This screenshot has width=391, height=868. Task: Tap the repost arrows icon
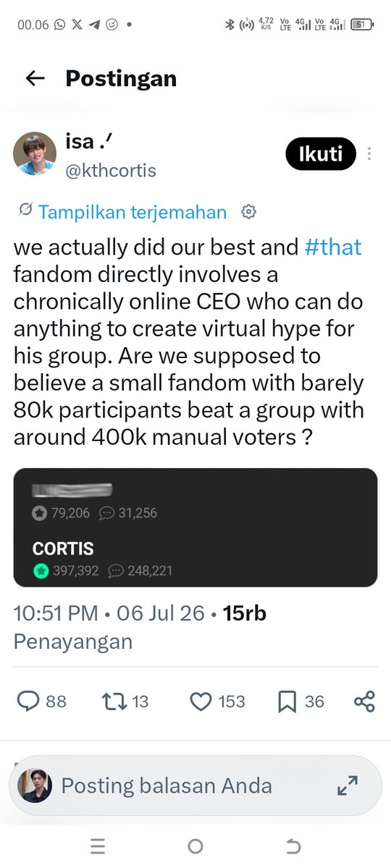(114, 701)
